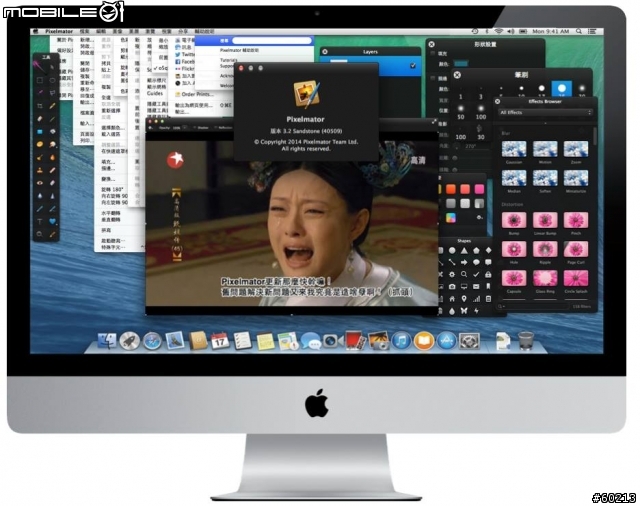Pick the padlock shape in Shapes palette
This screenshot has height=506, width=640.
coord(488,275)
